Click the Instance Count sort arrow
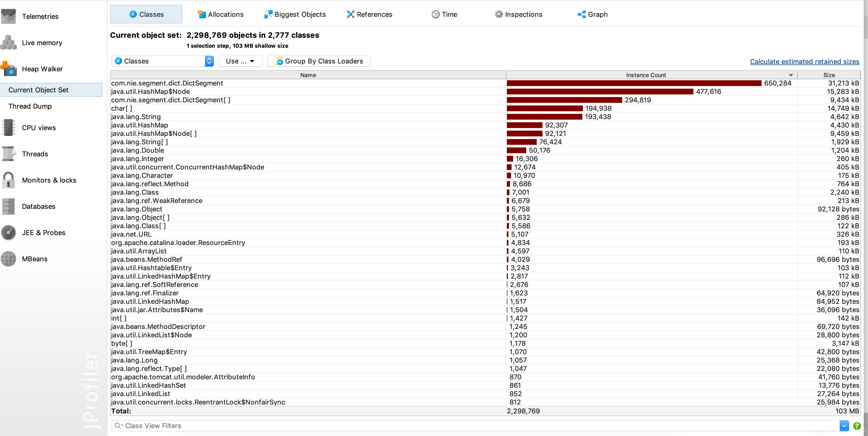868x436 pixels. pyautogui.click(x=790, y=75)
